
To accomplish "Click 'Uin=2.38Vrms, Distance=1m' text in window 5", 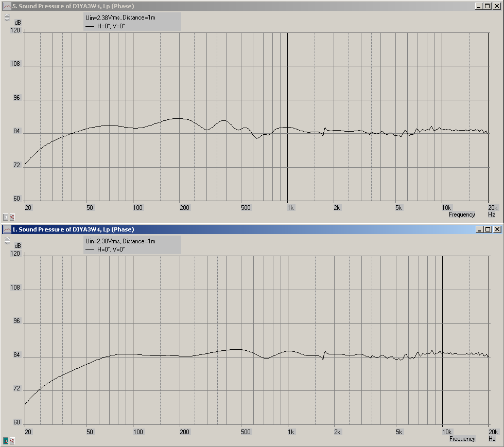I will [x=120, y=17].
